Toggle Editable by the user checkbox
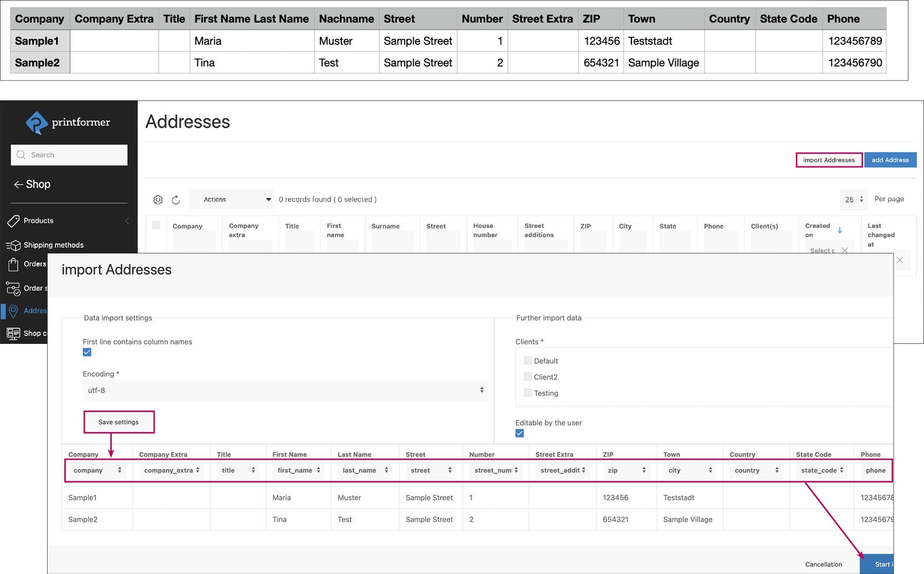This screenshot has width=924, height=574. pos(519,433)
